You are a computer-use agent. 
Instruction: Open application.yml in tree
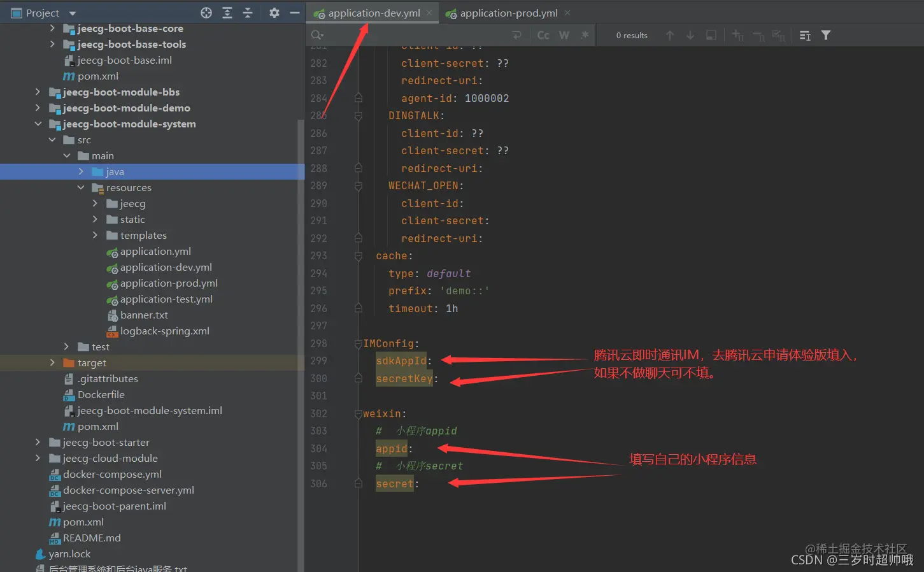click(x=155, y=252)
